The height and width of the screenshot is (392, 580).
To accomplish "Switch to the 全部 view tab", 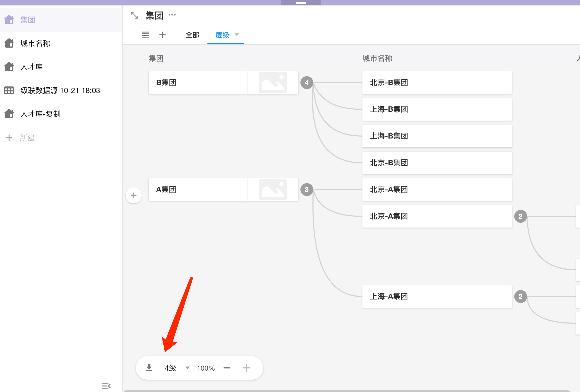I will [x=192, y=35].
